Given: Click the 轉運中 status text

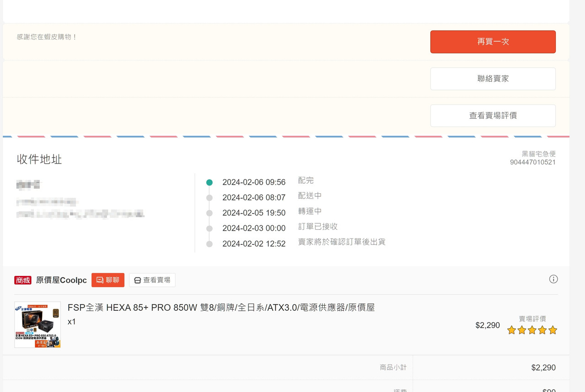Looking at the screenshot, I should coord(310,211).
